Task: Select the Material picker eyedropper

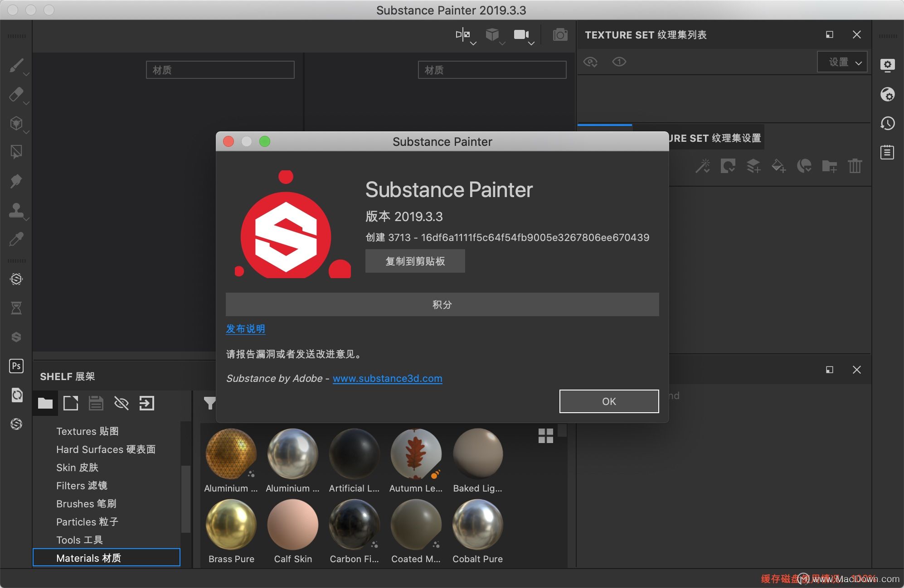Action: [16, 239]
